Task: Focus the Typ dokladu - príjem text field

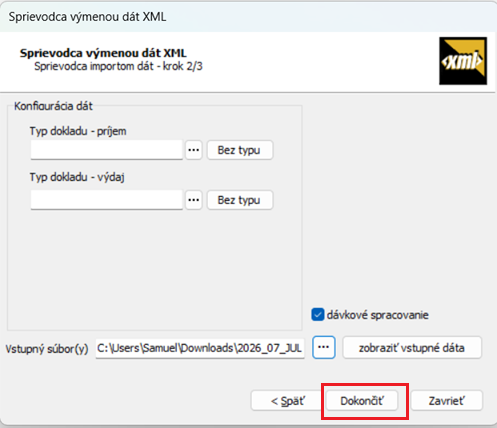Action: (107, 150)
